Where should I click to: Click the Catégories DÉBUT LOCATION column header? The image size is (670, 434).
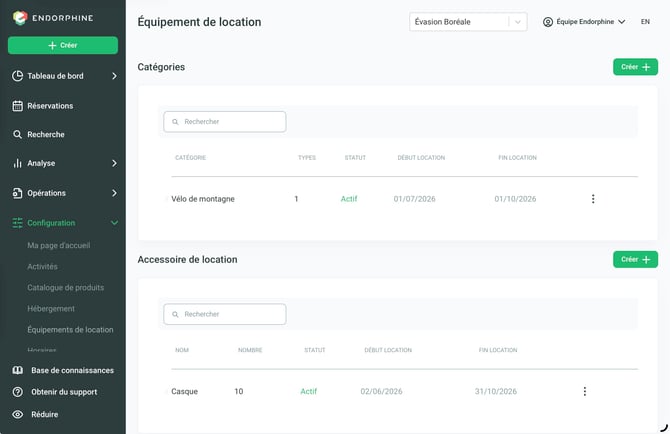pos(421,158)
